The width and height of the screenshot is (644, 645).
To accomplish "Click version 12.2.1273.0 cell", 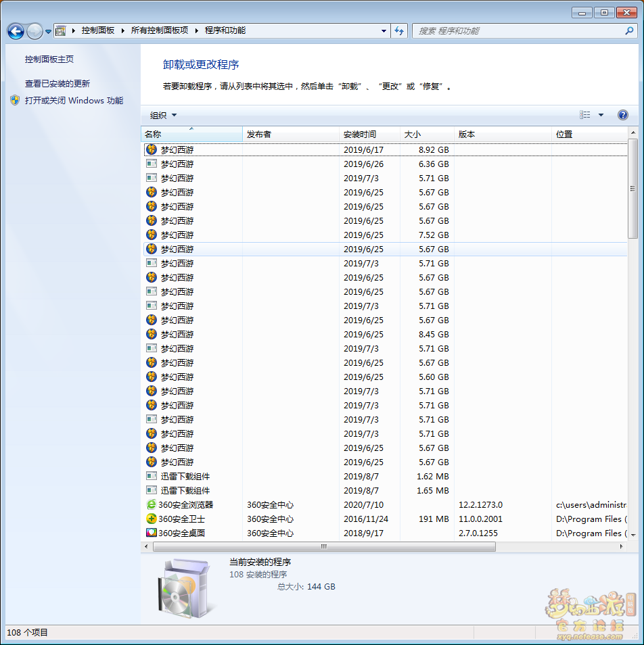I will (481, 505).
